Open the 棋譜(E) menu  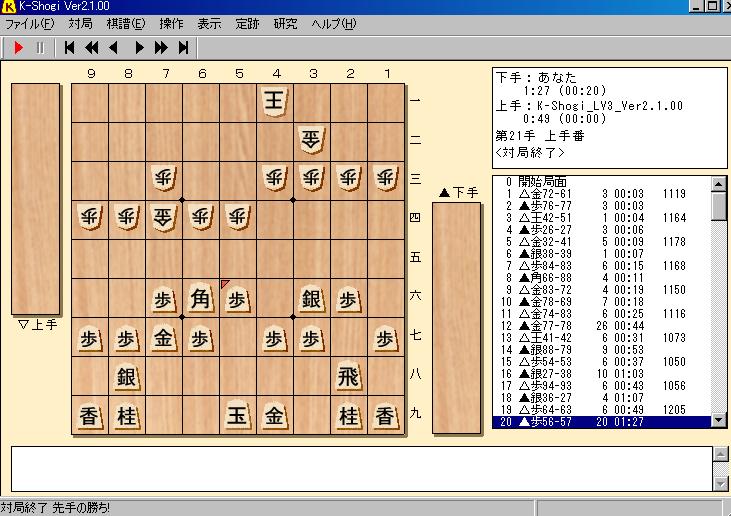coord(125,24)
